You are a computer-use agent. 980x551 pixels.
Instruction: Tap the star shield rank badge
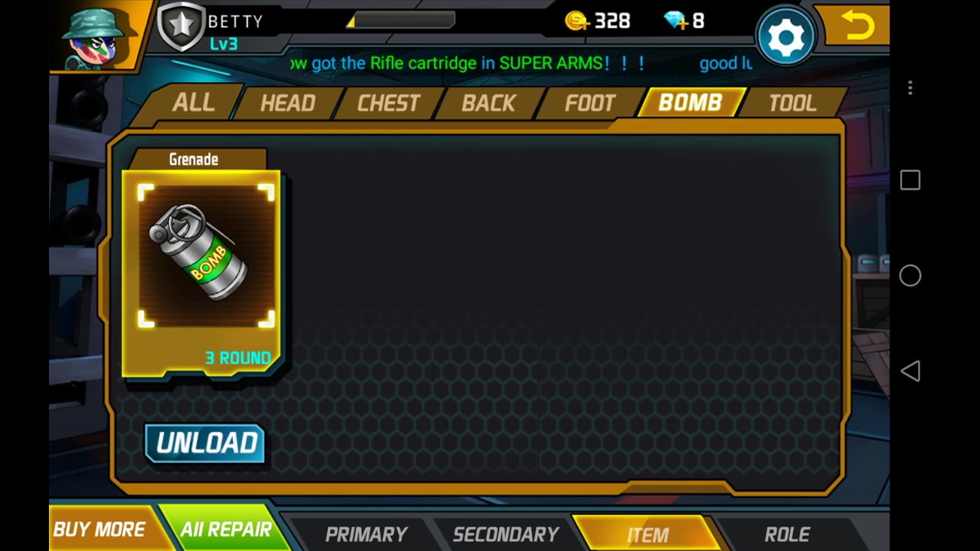(181, 26)
